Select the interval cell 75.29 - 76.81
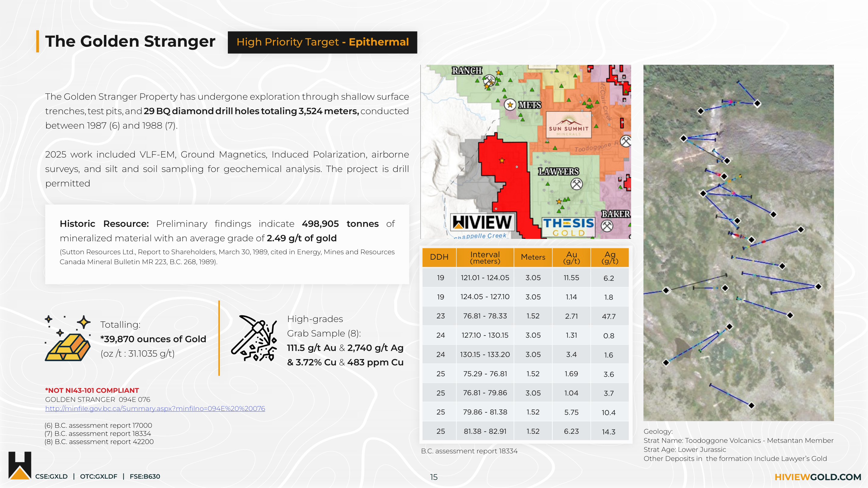The width and height of the screenshot is (868, 488). pyautogui.click(x=485, y=374)
